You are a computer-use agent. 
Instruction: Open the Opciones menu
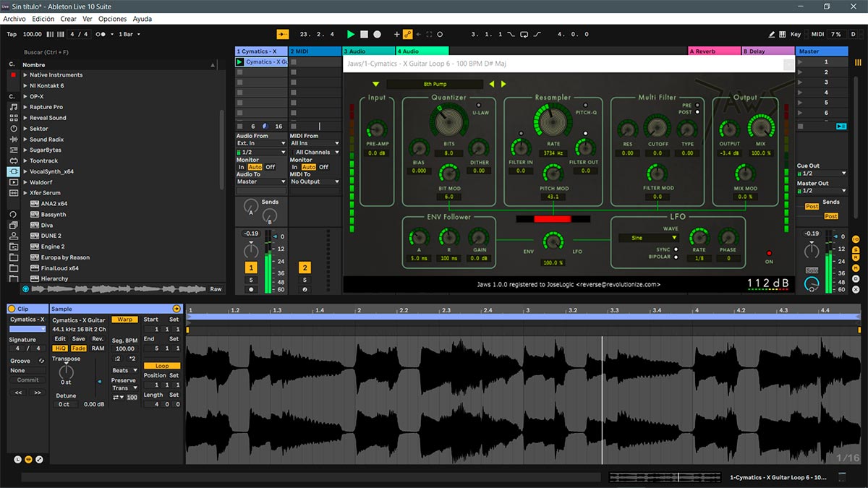pos(112,19)
